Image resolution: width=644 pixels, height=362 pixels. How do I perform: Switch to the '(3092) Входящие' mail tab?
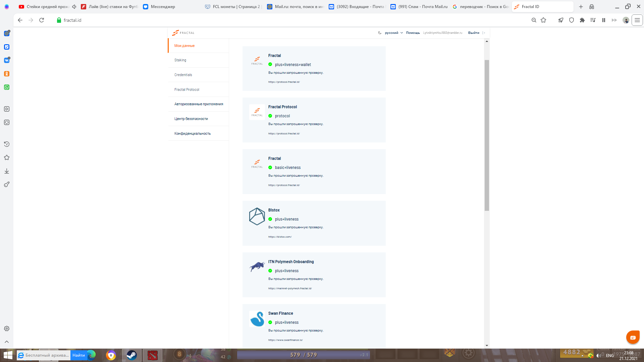point(357,7)
